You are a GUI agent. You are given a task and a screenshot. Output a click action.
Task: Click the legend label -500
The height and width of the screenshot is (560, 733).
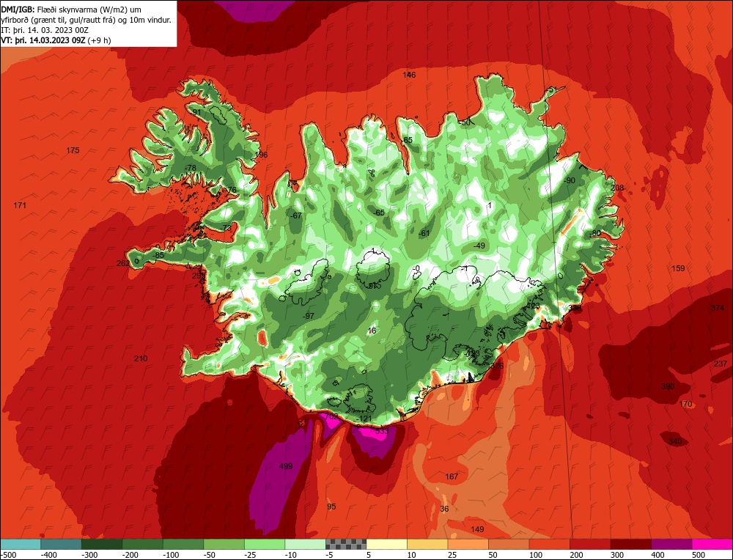point(8,555)
